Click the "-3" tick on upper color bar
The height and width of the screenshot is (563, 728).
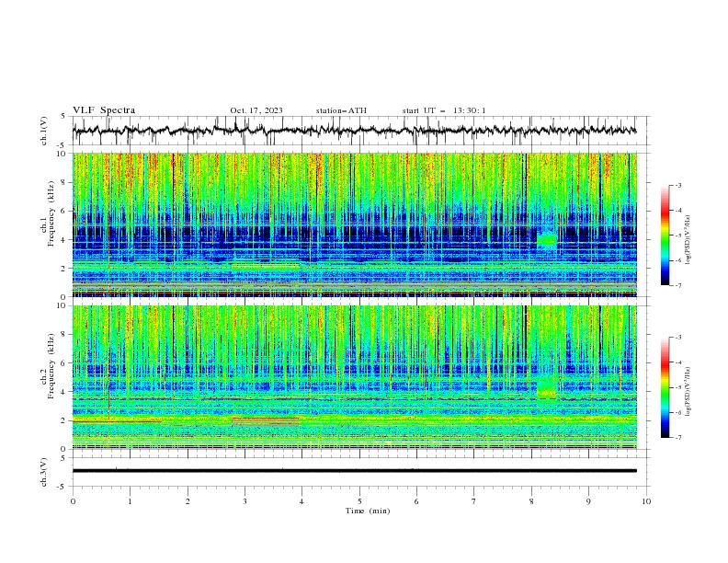677,185
